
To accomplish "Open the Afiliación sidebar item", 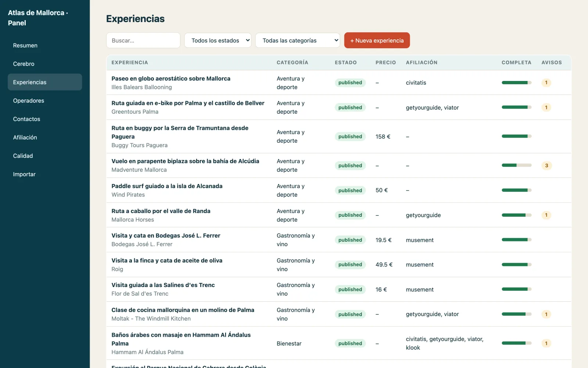I will pyautogui.click(x=45, y=137).
